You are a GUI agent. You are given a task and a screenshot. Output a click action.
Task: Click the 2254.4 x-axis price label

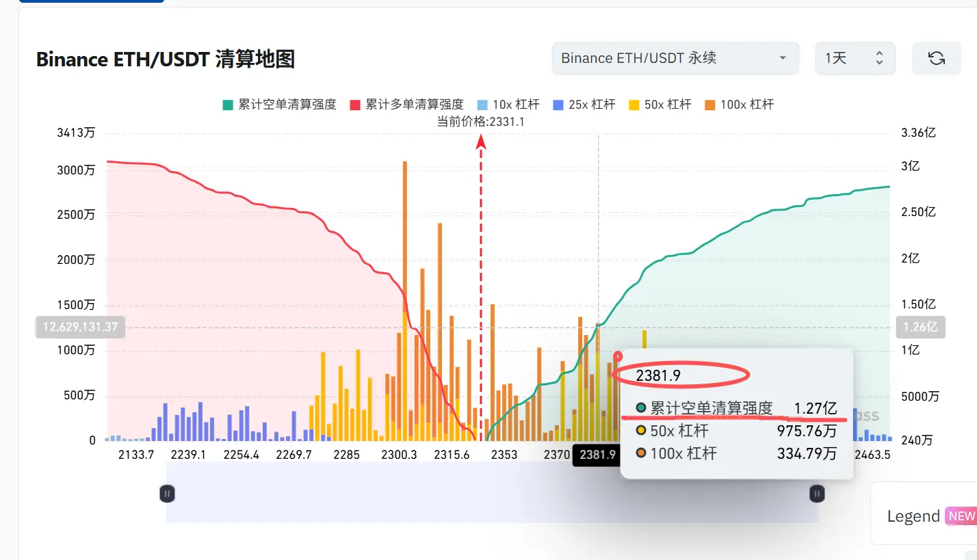(240, 455)
